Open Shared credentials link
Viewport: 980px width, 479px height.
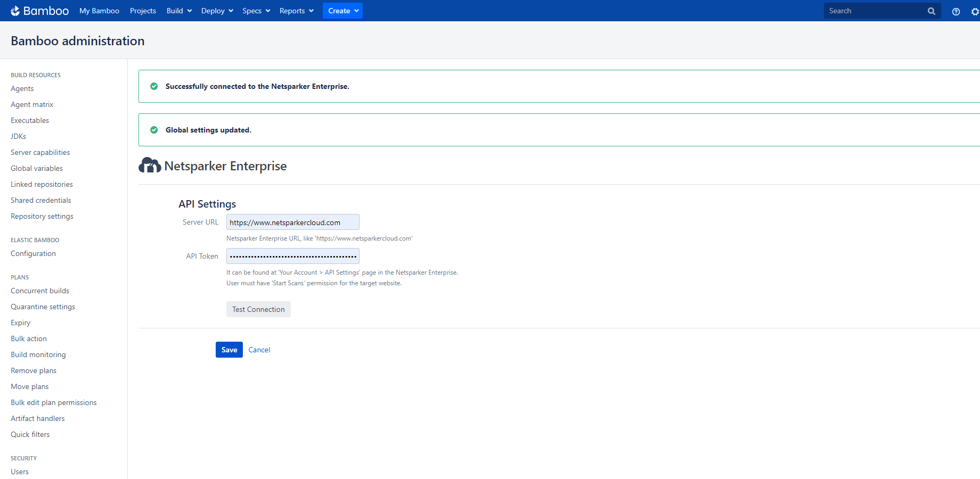pyautogui.click(x=41, y=200)
